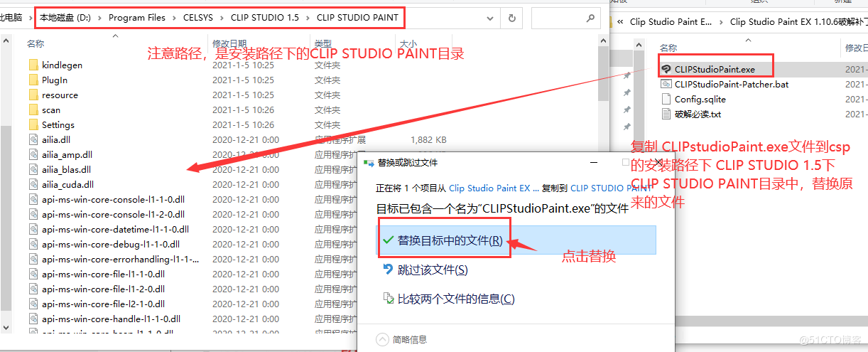Viewport: 868px width, 352px height.
Task: Click the third quick access pin icon
Action: point(627,110)
